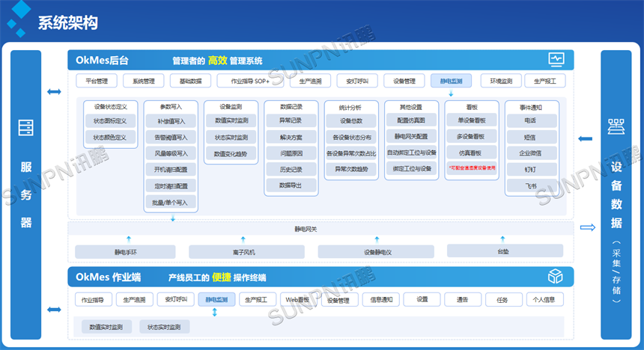Click 单设备看板 item

472,120
